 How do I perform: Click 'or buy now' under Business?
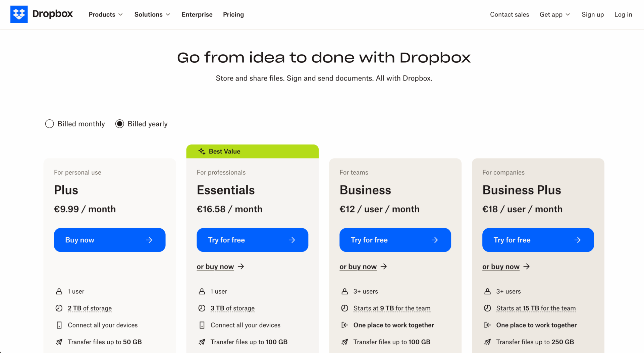tap(358, 267)
